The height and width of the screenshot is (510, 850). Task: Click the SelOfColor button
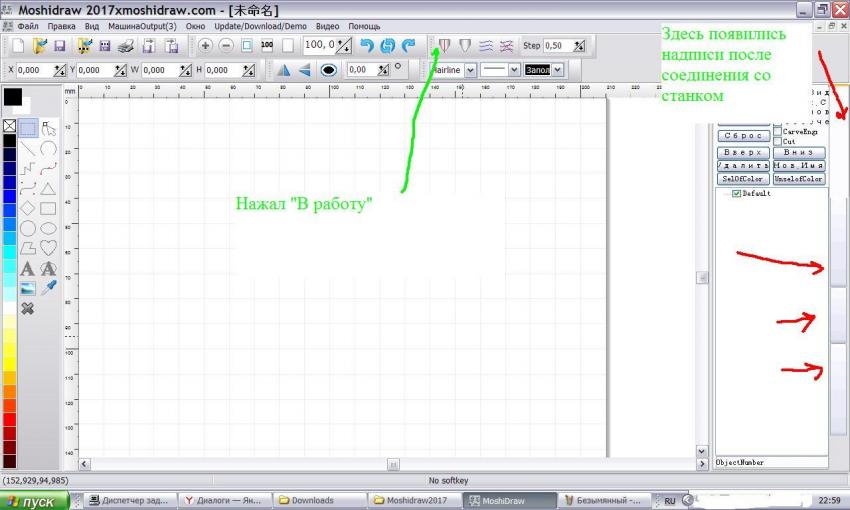pyautogui.click(x=743, y=179)
